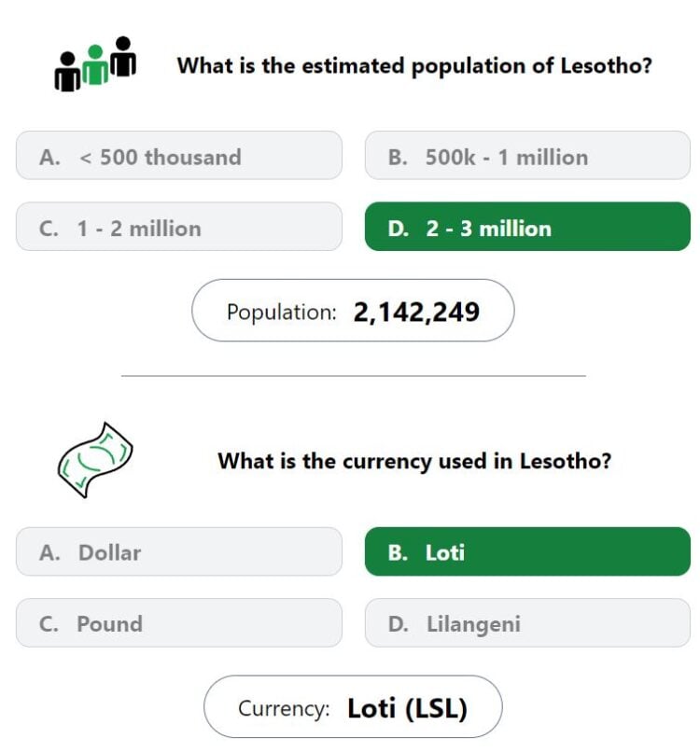Click the population people icon
Screen dimensions: 700x752
(x=95, y=63)
